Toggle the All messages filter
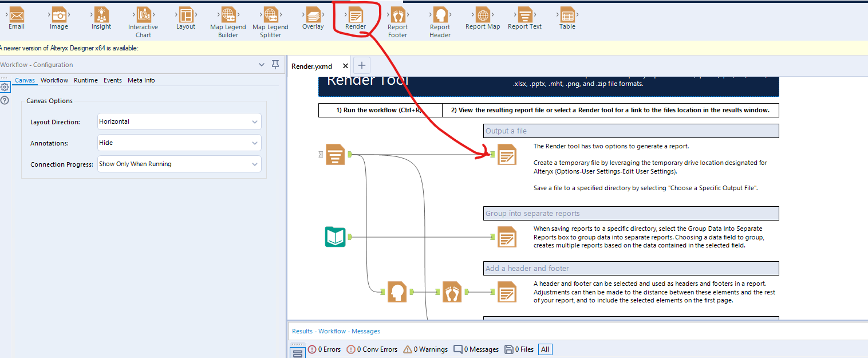The width and height of the screenshot is (868, 358). 545,349
